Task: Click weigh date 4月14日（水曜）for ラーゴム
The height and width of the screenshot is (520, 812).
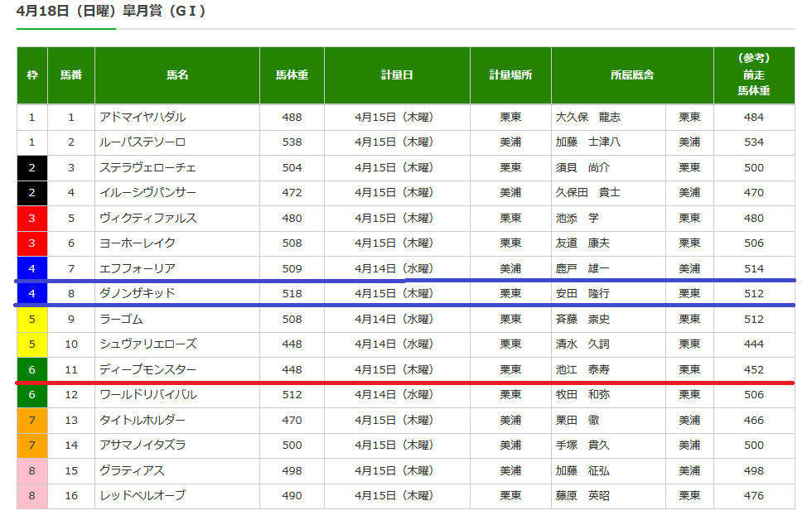Action: (x=394, y=320)
